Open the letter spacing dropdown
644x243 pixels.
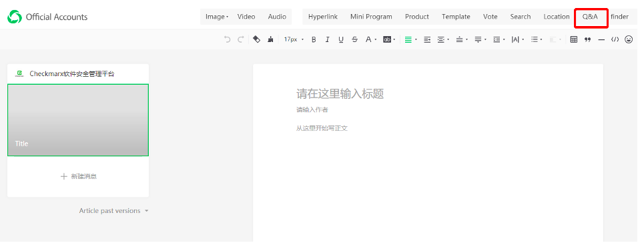[517, 39]
